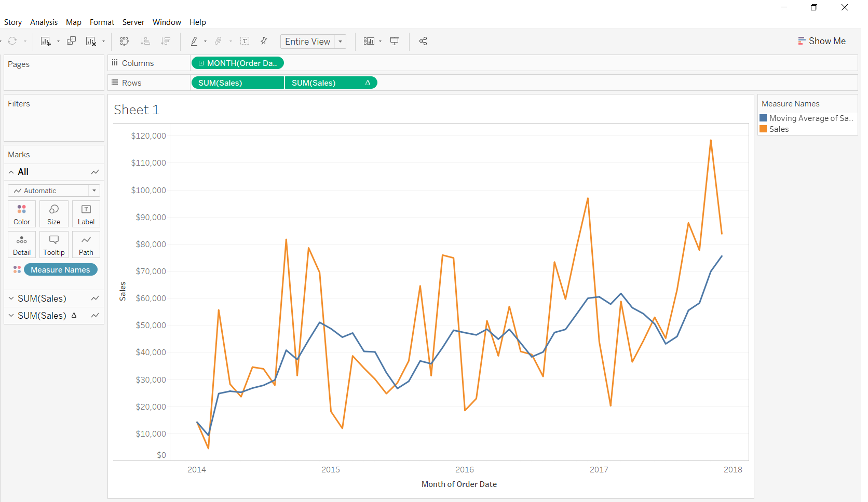The width and height of the screenshot is (868, 502).
Task: Click the Highlight pen icon
Action: [x=194, y=42]
